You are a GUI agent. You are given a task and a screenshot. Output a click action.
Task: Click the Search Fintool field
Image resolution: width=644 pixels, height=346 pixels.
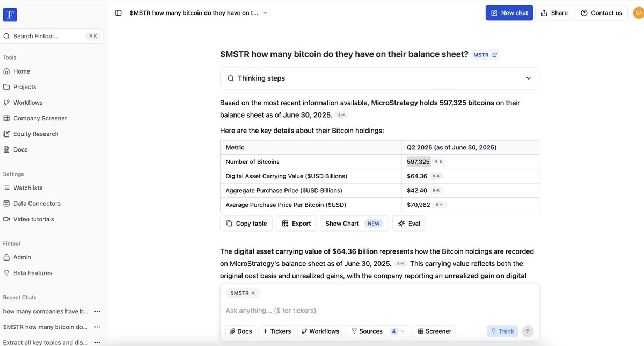[52, 36]
